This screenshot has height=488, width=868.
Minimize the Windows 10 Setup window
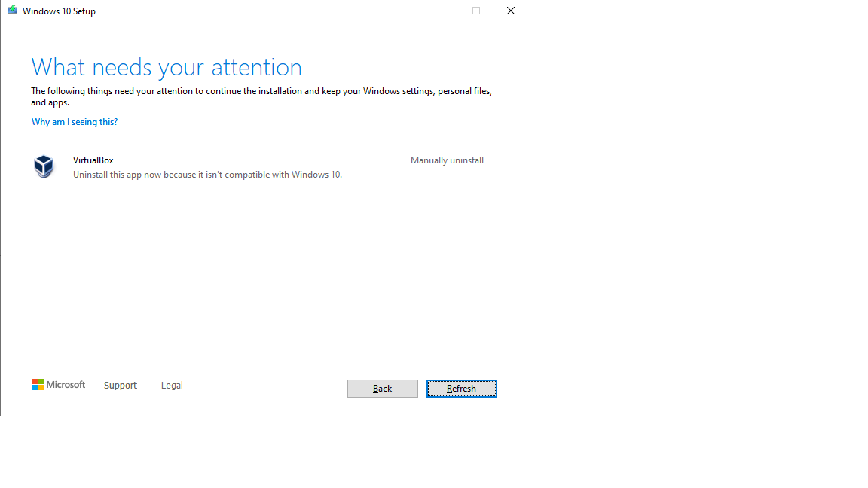pos(442,11)
